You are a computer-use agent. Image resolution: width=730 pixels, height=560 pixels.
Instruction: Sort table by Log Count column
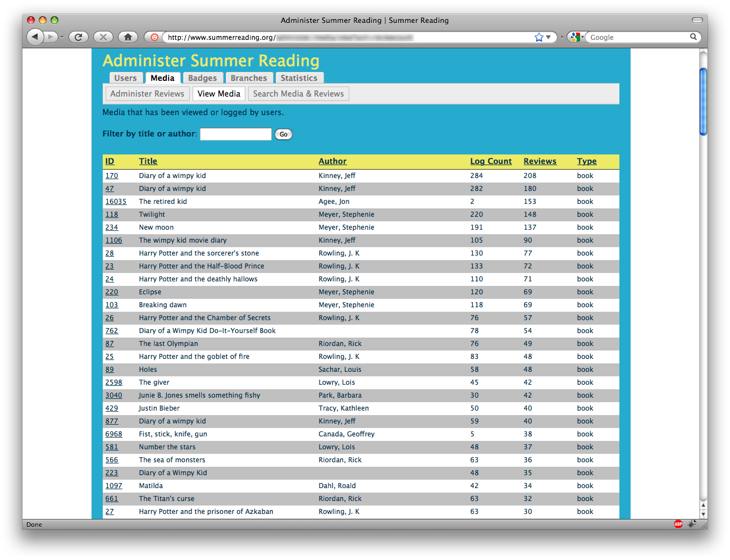(491, 161)
